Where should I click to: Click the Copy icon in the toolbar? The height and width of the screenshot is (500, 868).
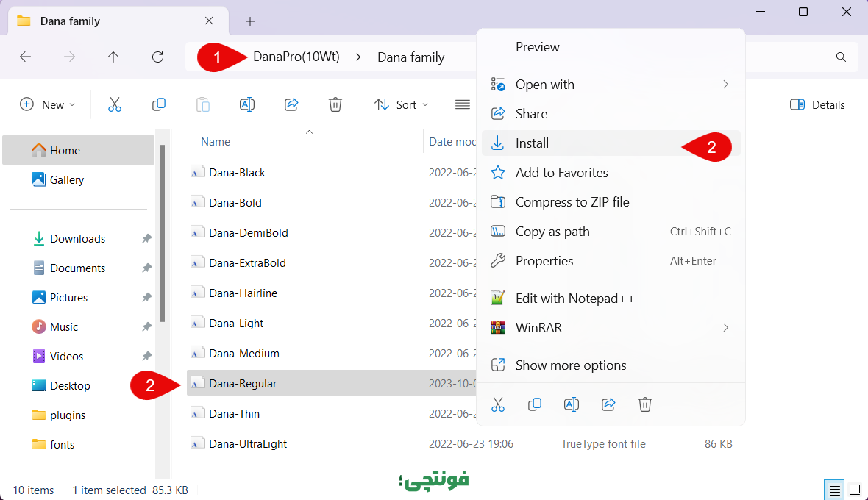[159, 104]
